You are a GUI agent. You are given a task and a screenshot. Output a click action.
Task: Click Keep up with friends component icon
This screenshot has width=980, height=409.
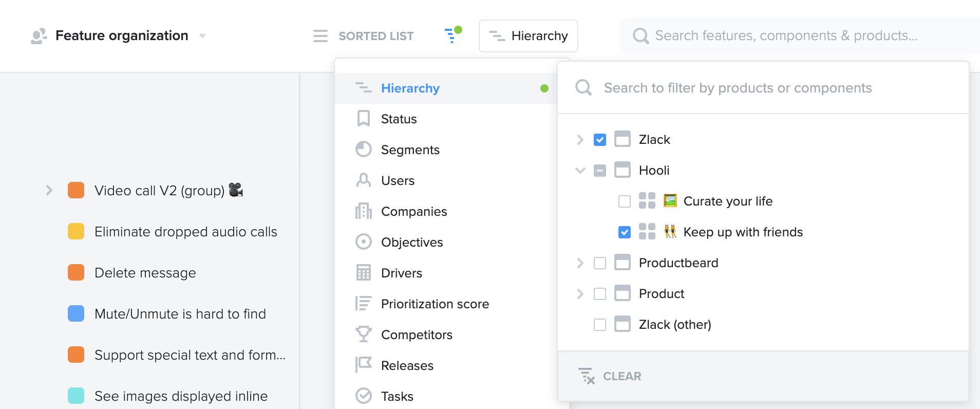647,232
